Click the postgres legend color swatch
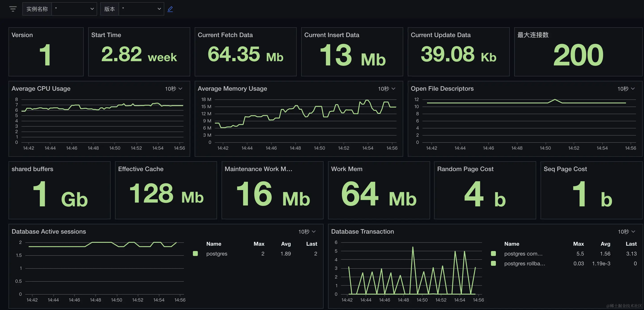Image resolution: width=644 pixels, height=310 pixels. [x=195, y=253]
